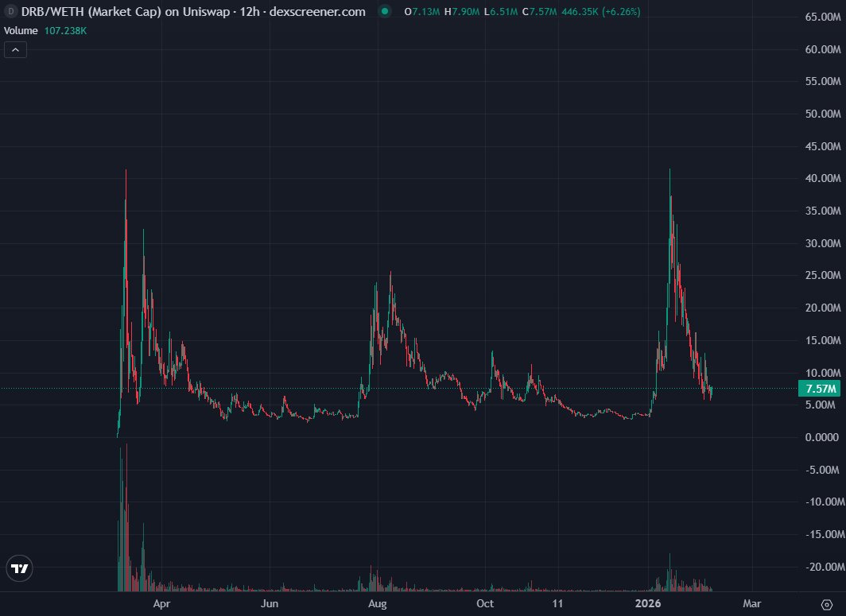This screenshot has width=846, height=616.
Task: Click the 50.00M price axis label
Action: click(x=823, y=114)
